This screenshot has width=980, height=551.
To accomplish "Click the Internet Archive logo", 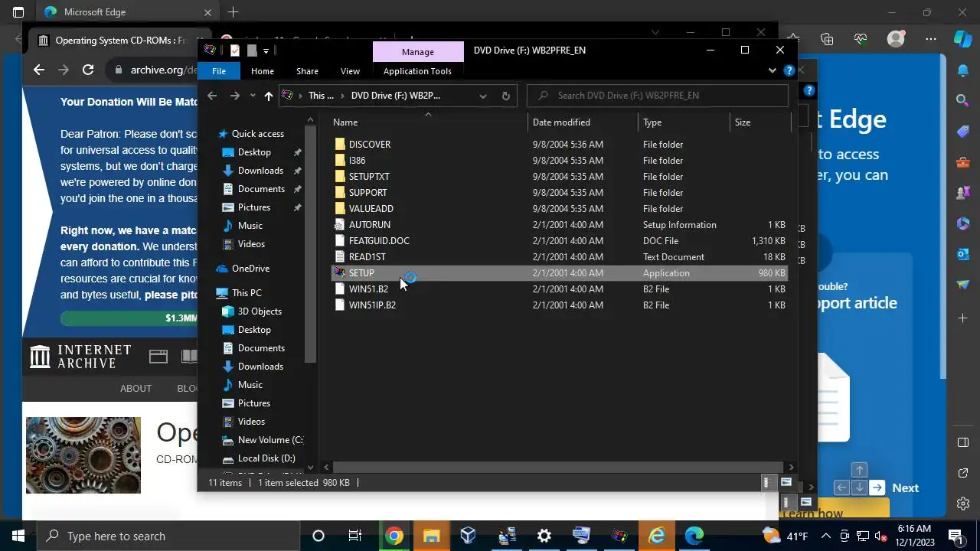I will 81,357.
